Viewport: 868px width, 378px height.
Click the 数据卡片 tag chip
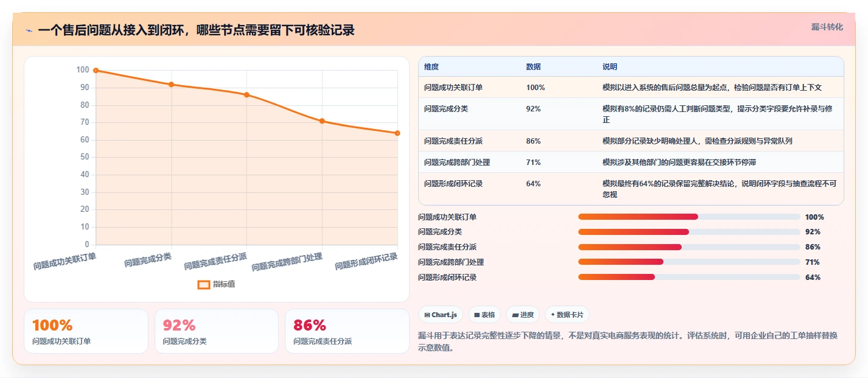tap(567, 315)
